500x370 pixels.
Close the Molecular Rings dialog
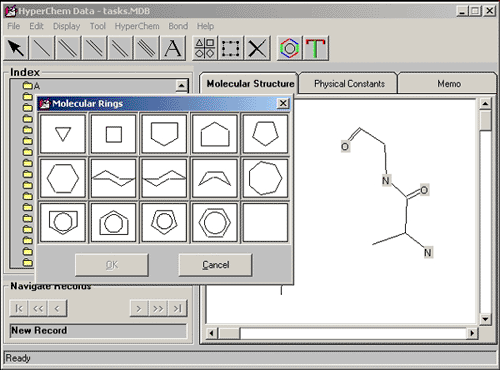(x=283, y=103)
